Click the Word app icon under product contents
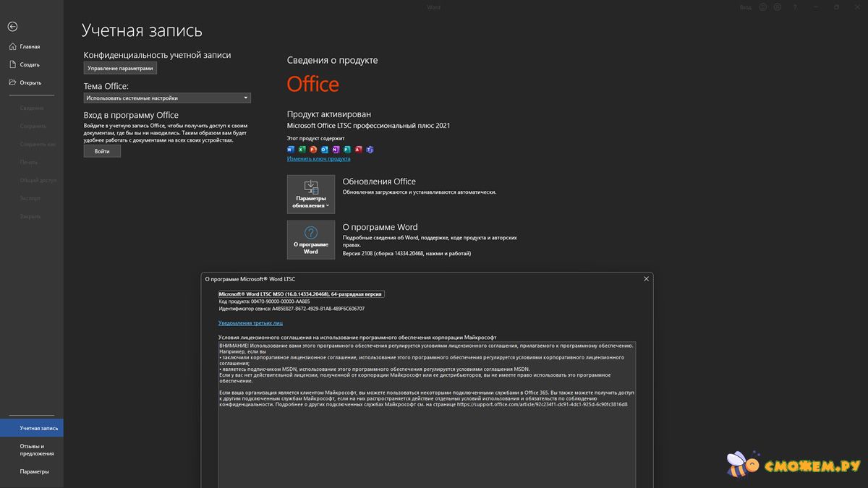The height and width of the screenshot is (488, 868). (292, 150)
